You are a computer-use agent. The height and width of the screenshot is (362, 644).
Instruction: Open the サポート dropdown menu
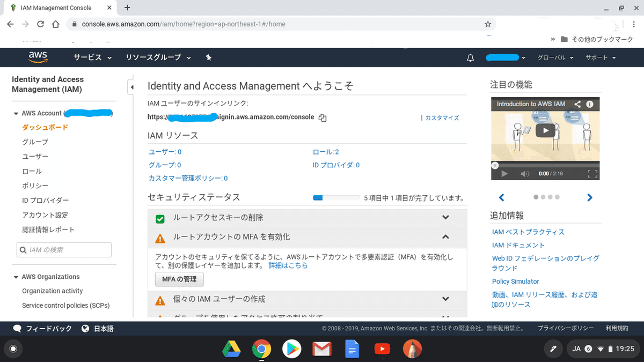(601, 57)
